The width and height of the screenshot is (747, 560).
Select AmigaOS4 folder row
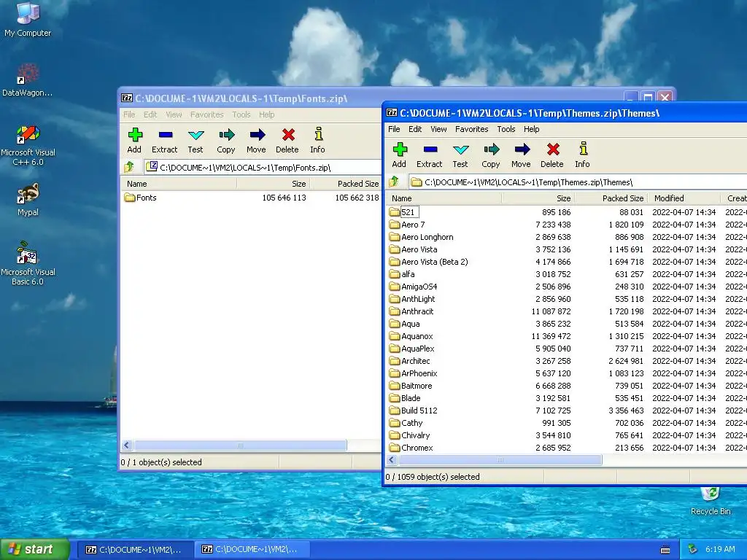coord(567,287)
